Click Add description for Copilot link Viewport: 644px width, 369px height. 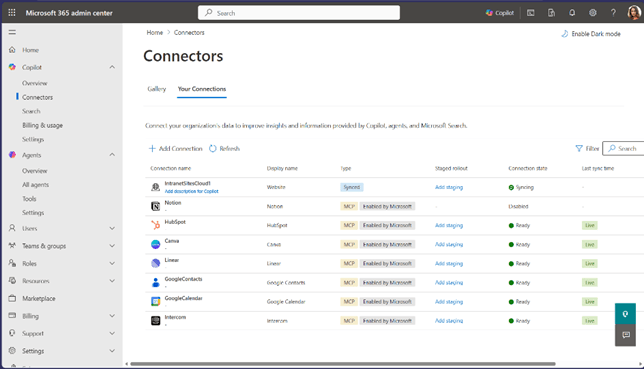(191, 191)
